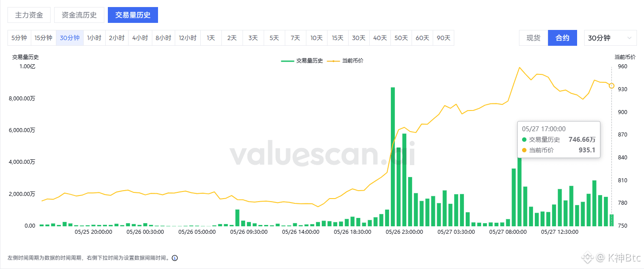Image resolution: width=644 pixels, height=269 pixels.
Task: Select the 5分钟 time period
Action: coord(19,38)
